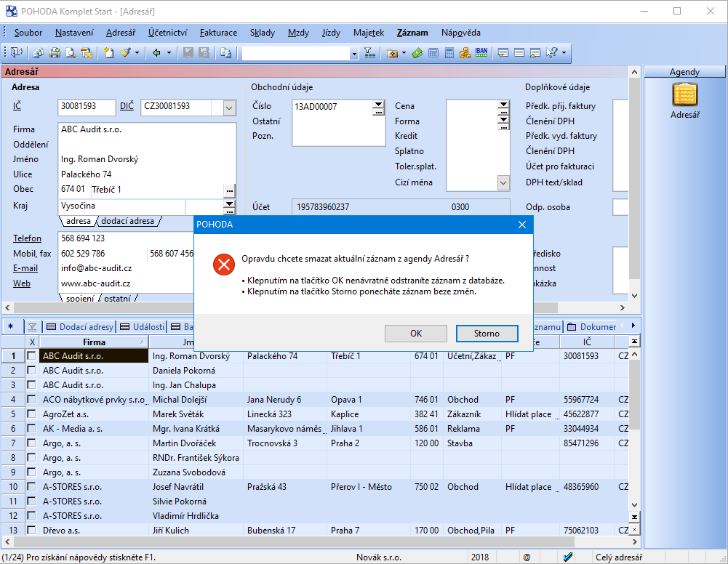
Task: Click the red error icon in dialog
Action: click(x=224, y=265)
